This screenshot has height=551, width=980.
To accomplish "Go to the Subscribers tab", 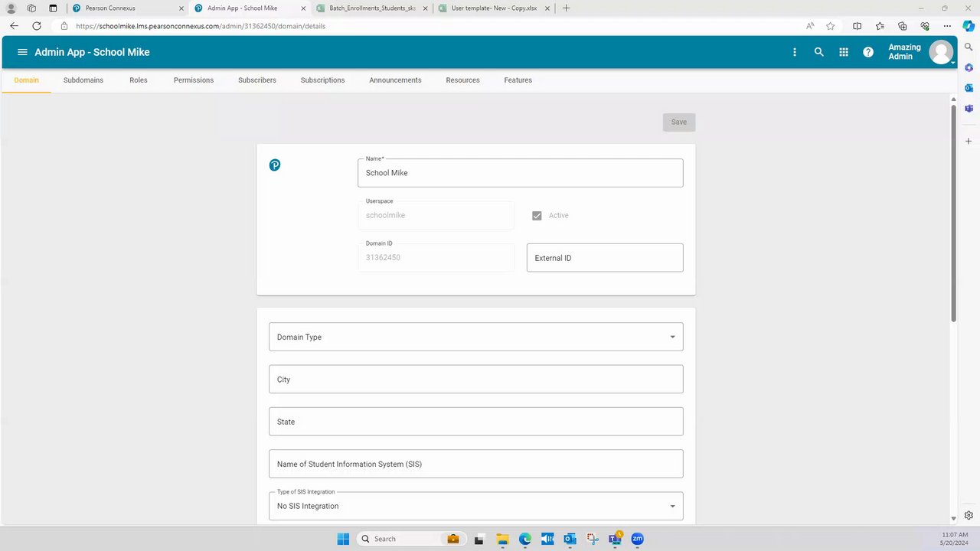I will 257,80.
